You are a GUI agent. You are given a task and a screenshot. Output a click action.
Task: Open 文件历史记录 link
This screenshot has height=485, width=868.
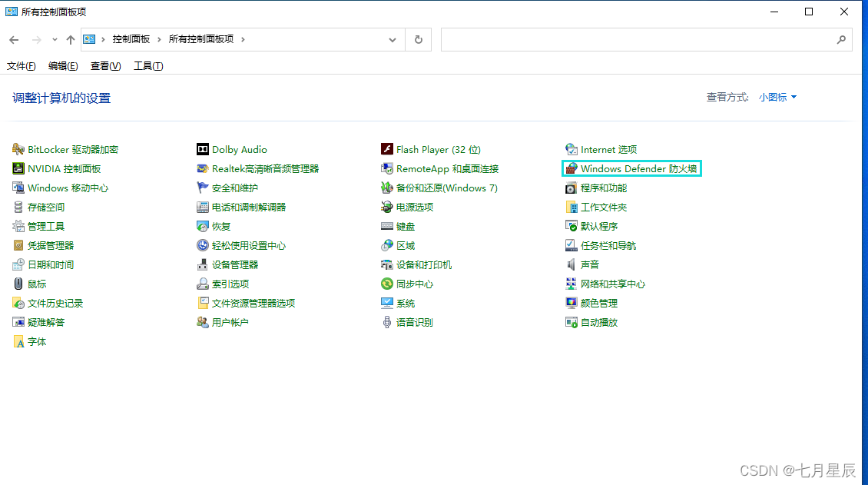pos(55,303)
